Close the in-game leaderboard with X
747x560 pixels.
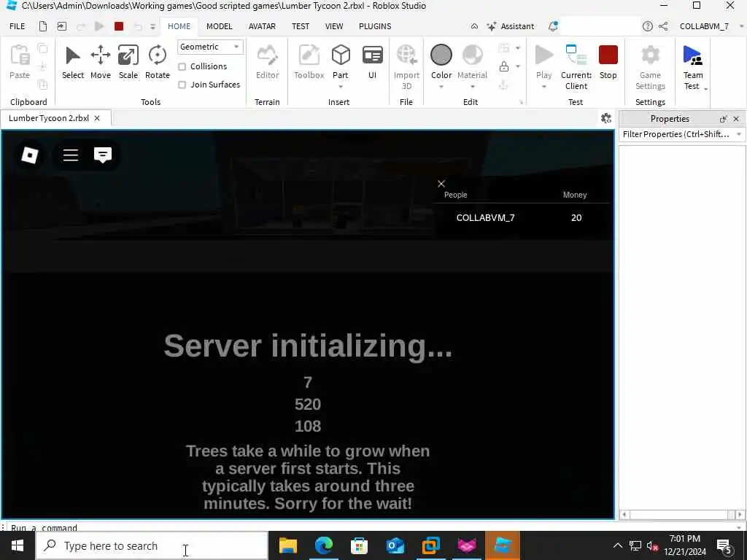[x=441, y=184]
